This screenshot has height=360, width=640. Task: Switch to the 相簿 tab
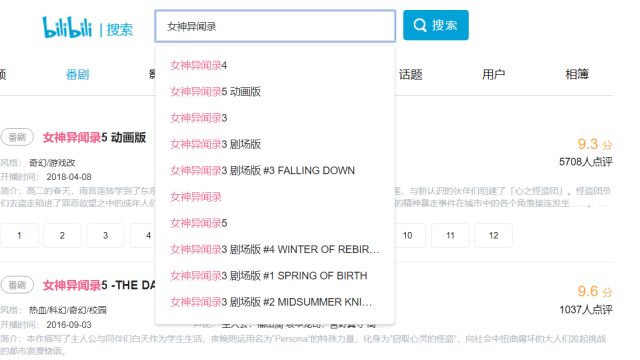coord(577,74)
